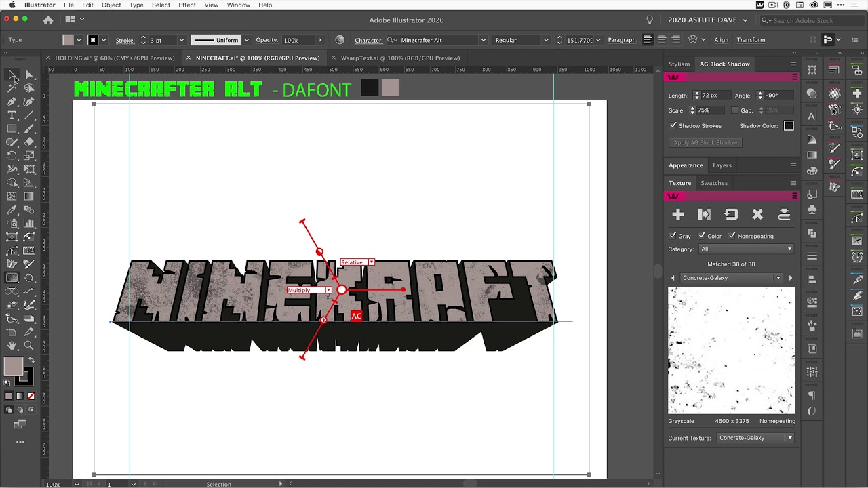Open the Current Texture dropdown
Image resolution: width=868 pixels, height=488 pixels.
pyautogui.click(x=755, y=438)
